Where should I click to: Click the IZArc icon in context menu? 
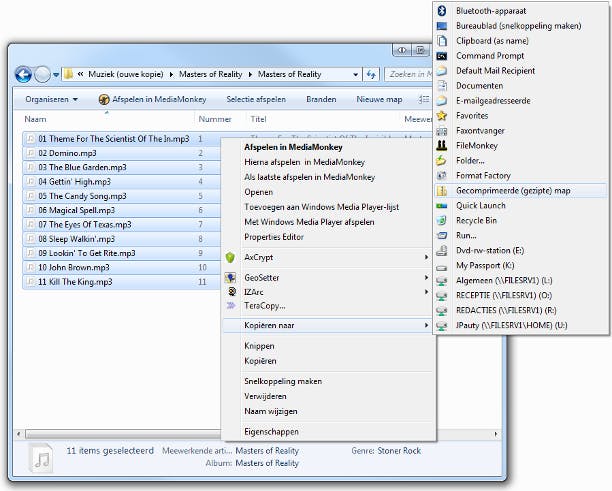tap(232, 292)
